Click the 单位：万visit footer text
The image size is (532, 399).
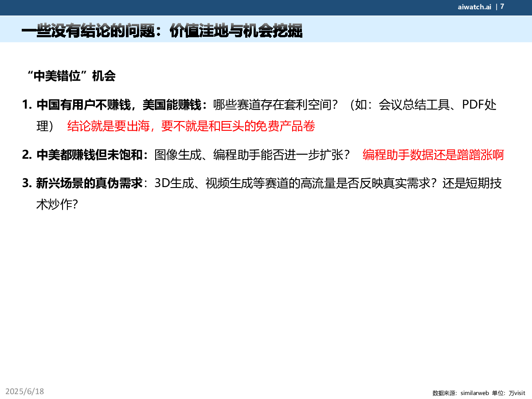tap(509, 393)
